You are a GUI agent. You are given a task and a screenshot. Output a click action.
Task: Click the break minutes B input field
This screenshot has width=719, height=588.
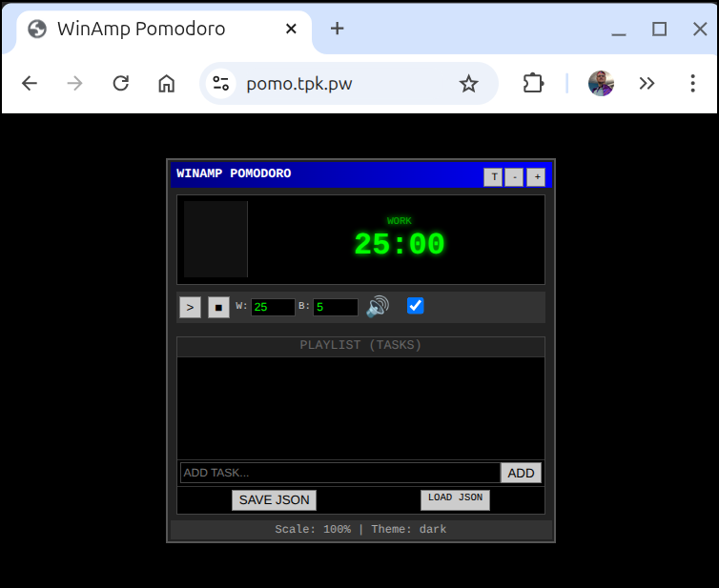tap(336, 307)
